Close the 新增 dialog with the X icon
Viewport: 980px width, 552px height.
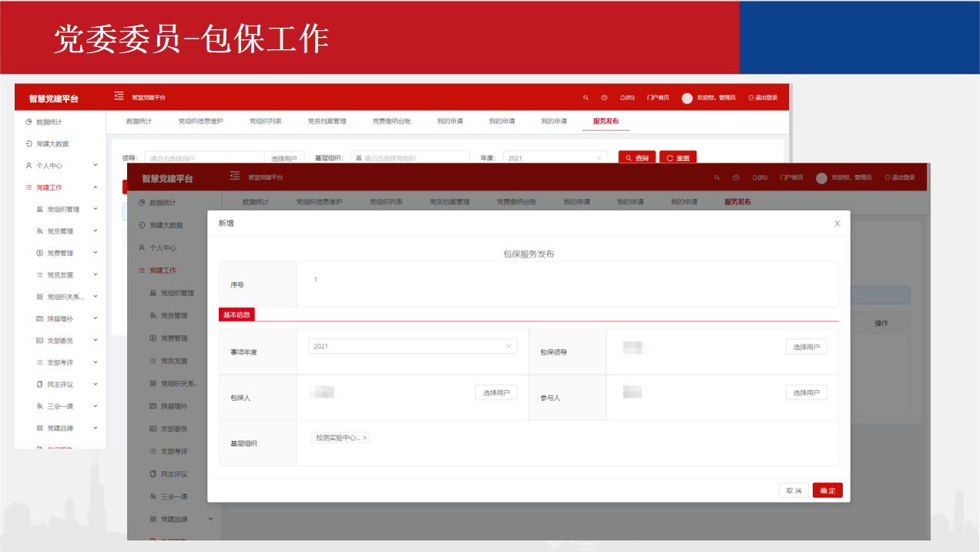point(837,224)
